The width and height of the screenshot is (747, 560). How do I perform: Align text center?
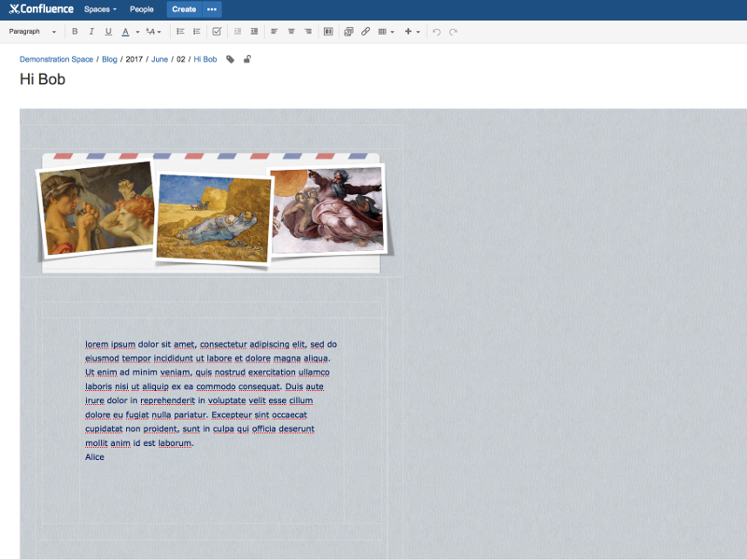click(x=291, y=32)
